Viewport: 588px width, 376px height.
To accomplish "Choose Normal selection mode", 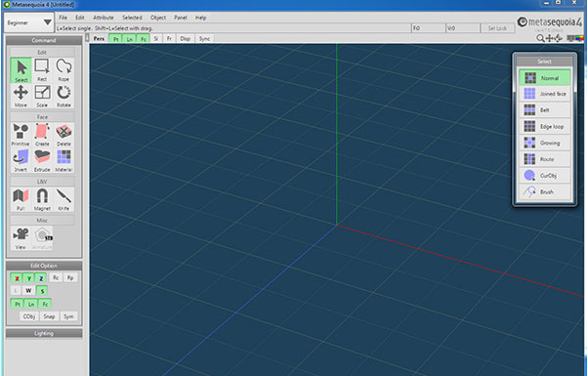I will coord(544,77).
